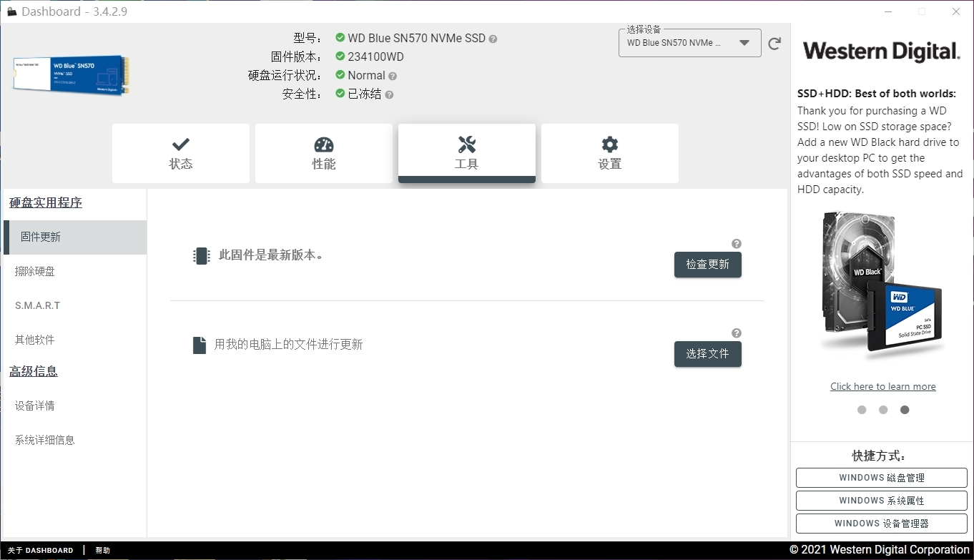Click the 'Click here to learn more' link

point(883,387)
